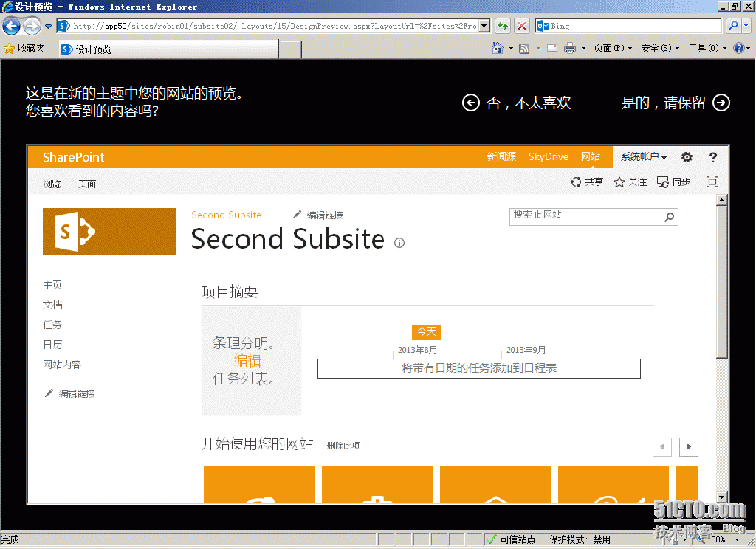This screenshot has height=549, width=756.
Task: Click the preview scrollbar down arrow
Action: click(722, 497)
